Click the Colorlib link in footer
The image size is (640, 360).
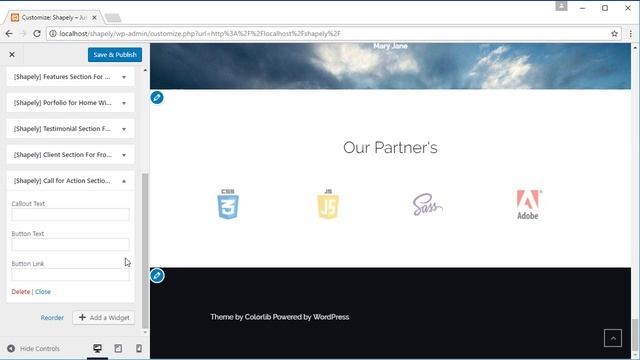[x=258, y=317]
